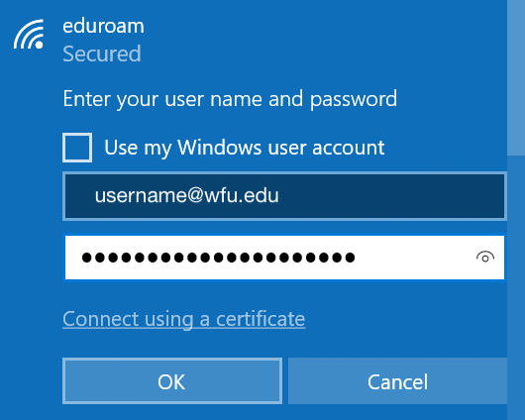Click the 'Enter your user name and password' prompt
This screenshot has width=525, height=420.
(230, 99)
